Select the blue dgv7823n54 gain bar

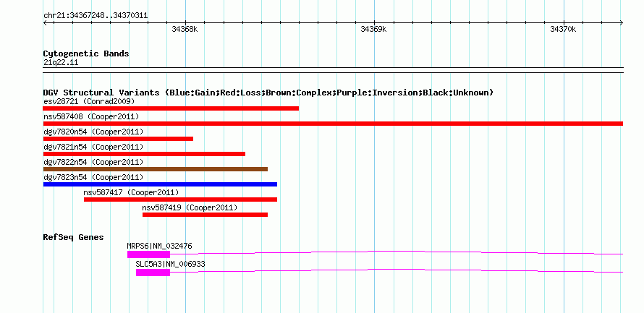point(160,184)
